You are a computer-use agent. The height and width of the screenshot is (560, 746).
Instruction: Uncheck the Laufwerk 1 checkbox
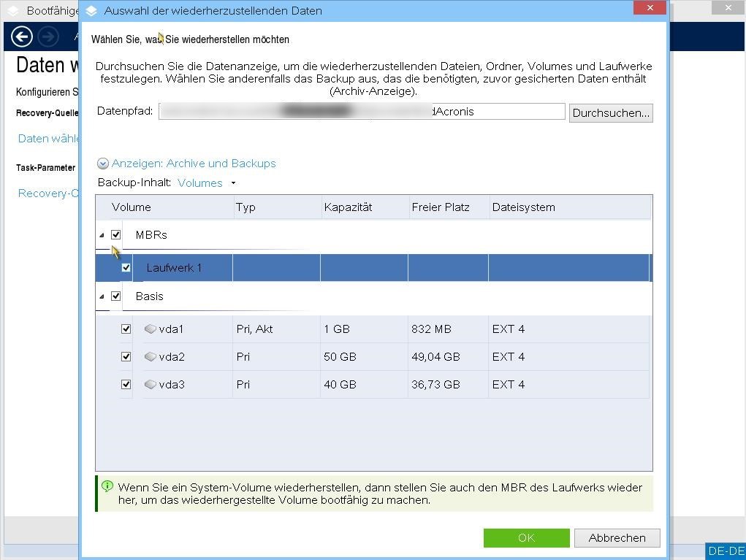(126, 267)
